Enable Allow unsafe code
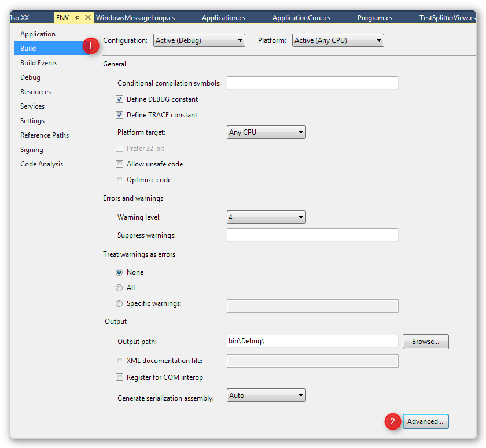This screenshot has height=448, width=486. click(119, 164)
